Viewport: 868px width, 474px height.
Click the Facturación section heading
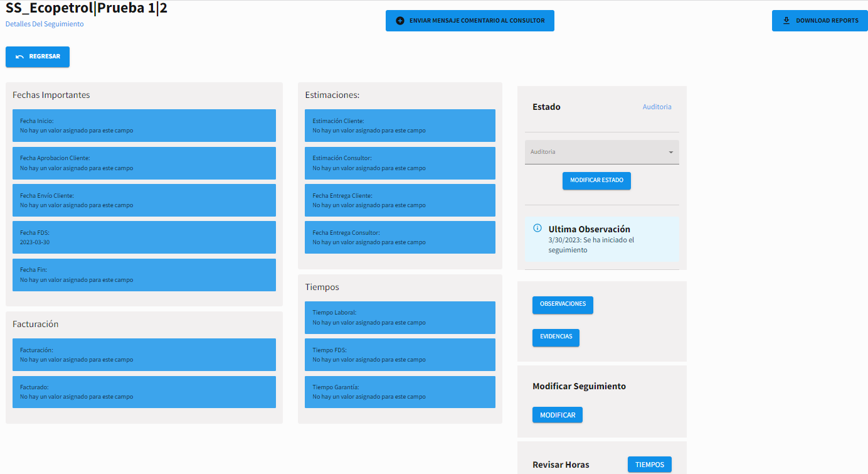[36, 324]
